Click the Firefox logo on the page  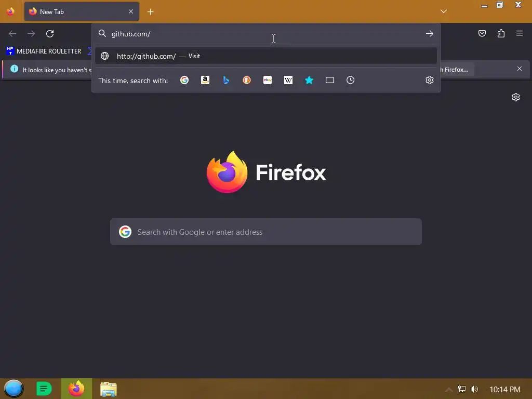pyautogui.click(x=227, y=172)
